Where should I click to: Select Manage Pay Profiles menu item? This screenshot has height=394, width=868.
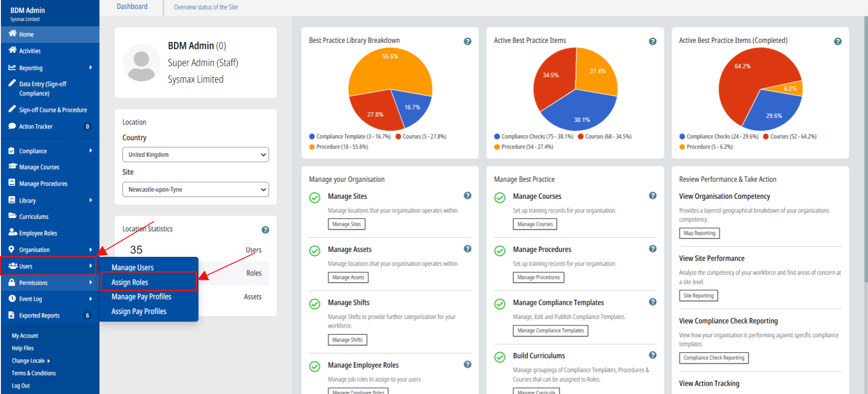pyautogui.click(x=142, y=297)
